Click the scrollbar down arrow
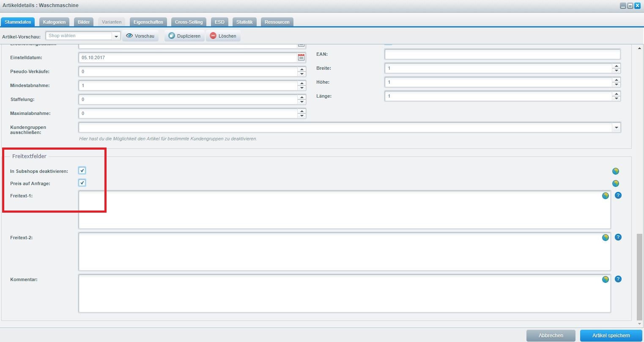The width and height of the screenshot is (644, 342). [639, 324]
